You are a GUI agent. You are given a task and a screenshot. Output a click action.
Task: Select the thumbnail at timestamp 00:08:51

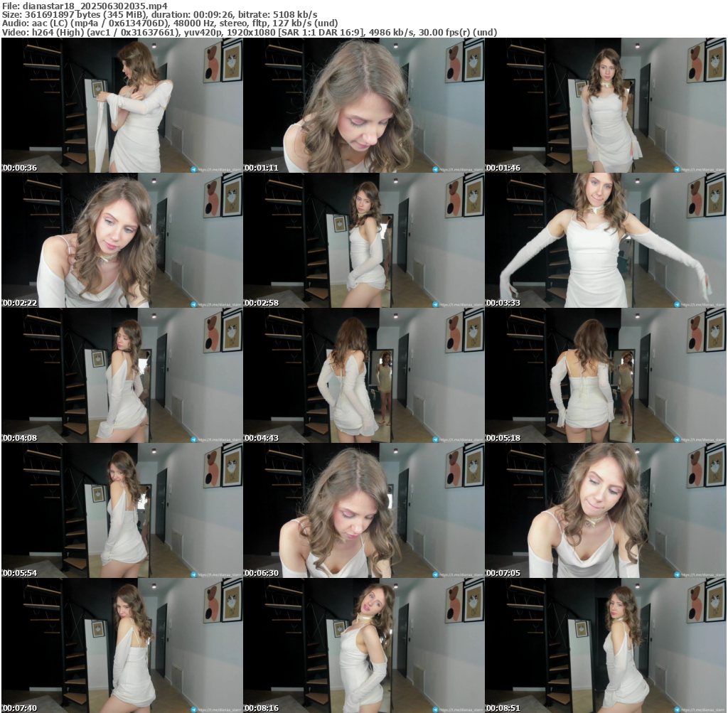606,645
